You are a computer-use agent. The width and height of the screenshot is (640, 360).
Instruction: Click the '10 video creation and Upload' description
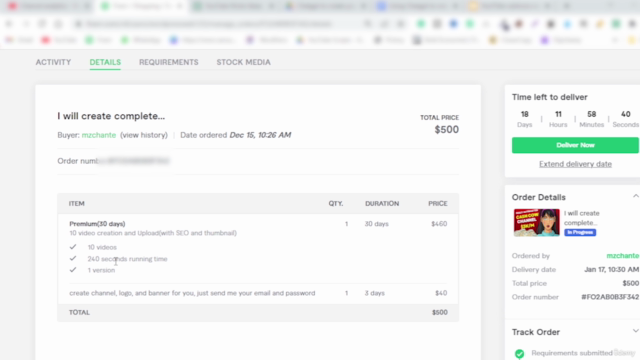153,233
